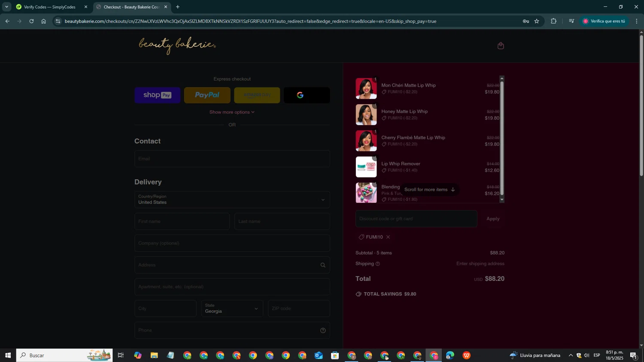The height and width of the screenshot is (362, 644).
Task: Click the Verifica que eres tú profile button
Action: click(x=604, y=21)
